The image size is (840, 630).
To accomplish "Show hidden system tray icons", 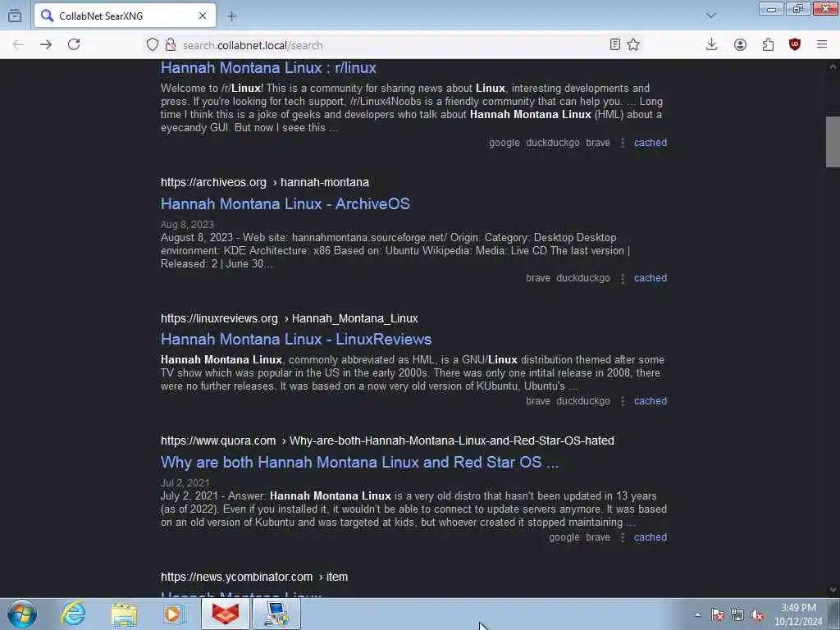I will [697, 615].
